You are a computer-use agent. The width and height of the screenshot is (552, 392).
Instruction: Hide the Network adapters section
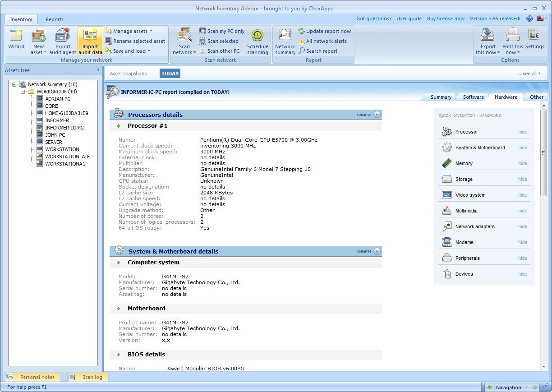(x=522, y=226)
